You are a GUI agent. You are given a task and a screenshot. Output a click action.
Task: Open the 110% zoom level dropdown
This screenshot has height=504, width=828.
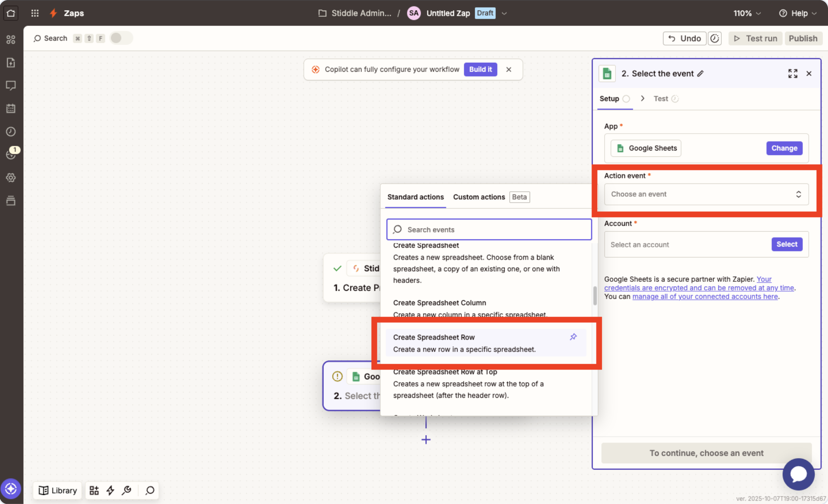pos(747,13)
